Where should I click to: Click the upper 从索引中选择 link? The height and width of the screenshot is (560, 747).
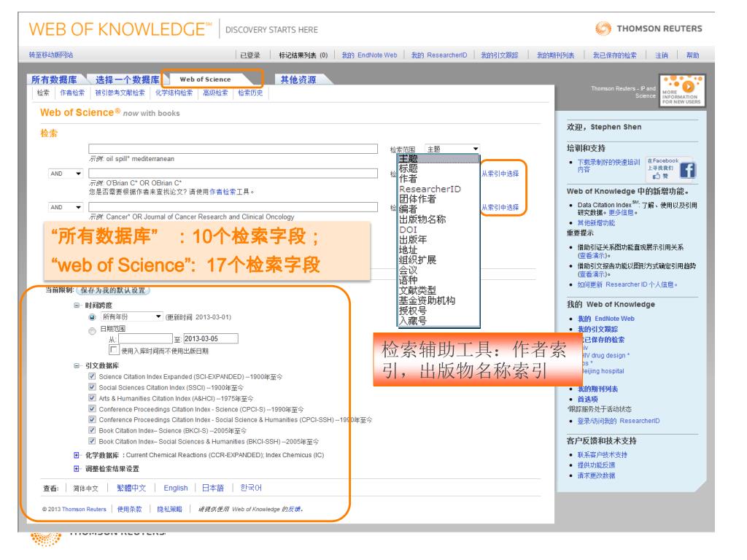click(x=500, y=174)
